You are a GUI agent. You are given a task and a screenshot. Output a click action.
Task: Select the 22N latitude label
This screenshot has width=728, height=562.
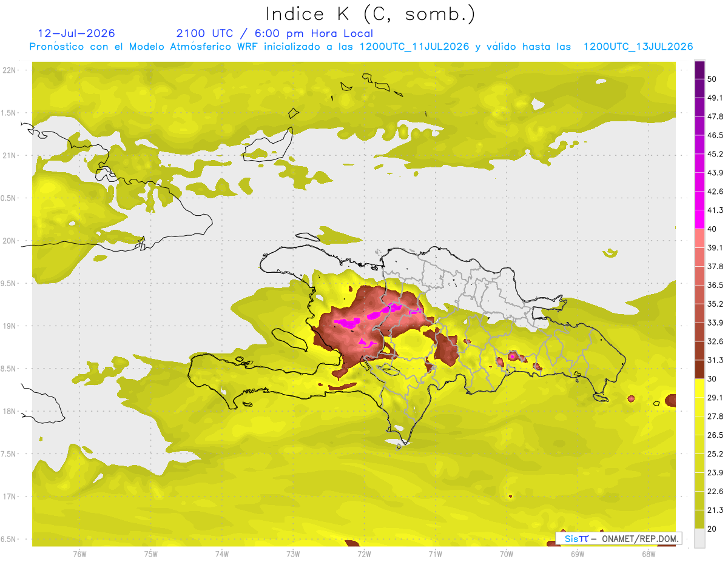[10, 70]
